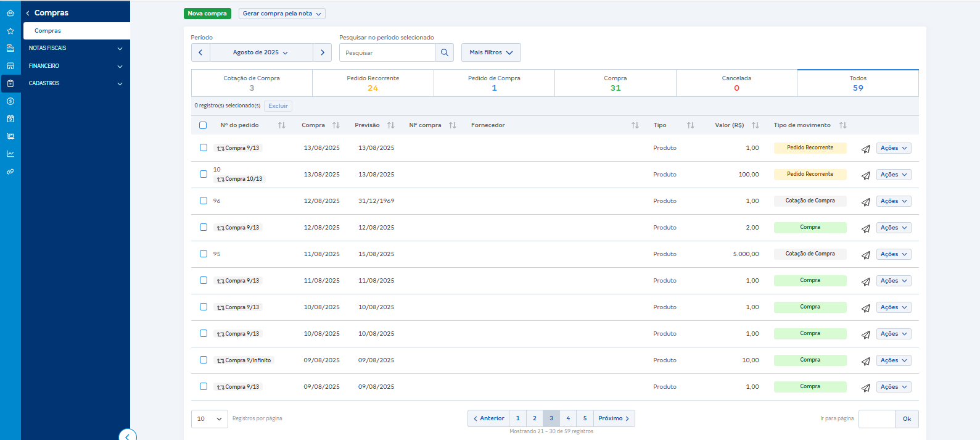Click the Nova compra button
The width and height of the screenshot is (980, 440).
coord(207,14)
